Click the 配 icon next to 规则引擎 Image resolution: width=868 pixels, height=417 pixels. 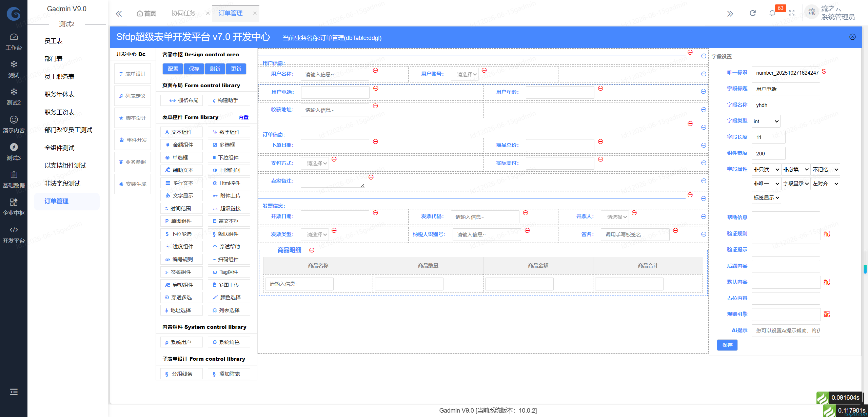[827, 314]
